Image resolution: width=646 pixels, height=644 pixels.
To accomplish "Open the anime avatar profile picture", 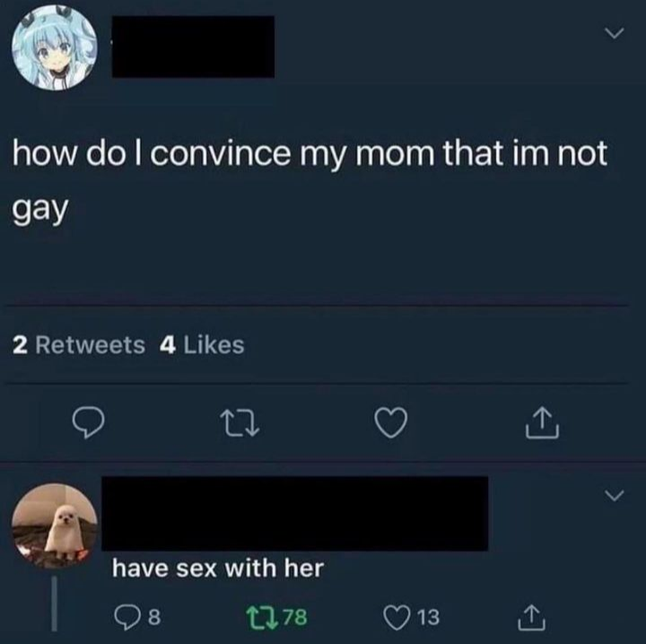I will (x=55, y=48).
